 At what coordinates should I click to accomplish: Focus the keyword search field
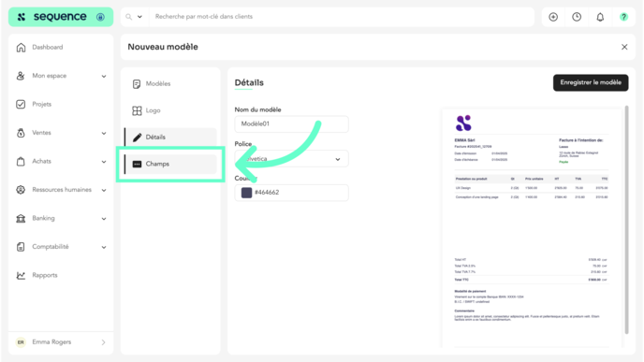(x=341, y=17)
